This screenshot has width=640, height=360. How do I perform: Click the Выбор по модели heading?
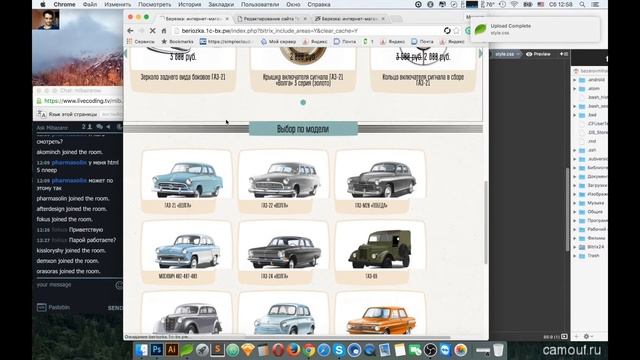(303, 129)
